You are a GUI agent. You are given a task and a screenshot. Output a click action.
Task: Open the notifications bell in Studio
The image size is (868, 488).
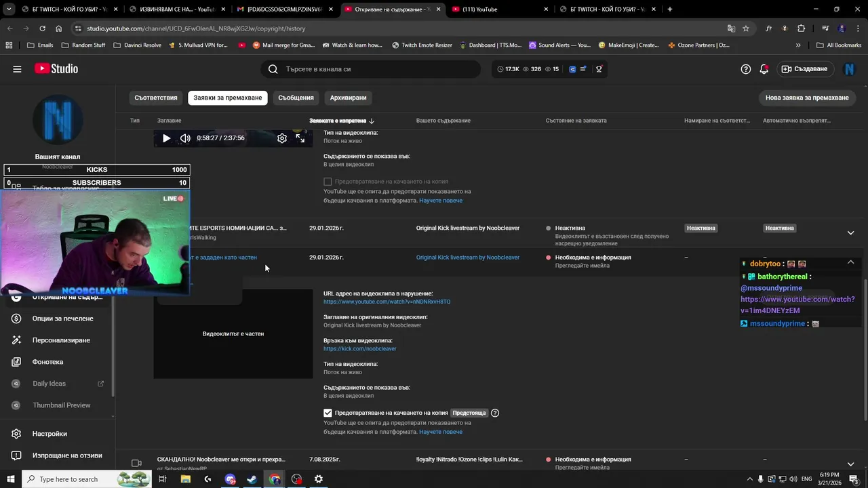(764, 69)
